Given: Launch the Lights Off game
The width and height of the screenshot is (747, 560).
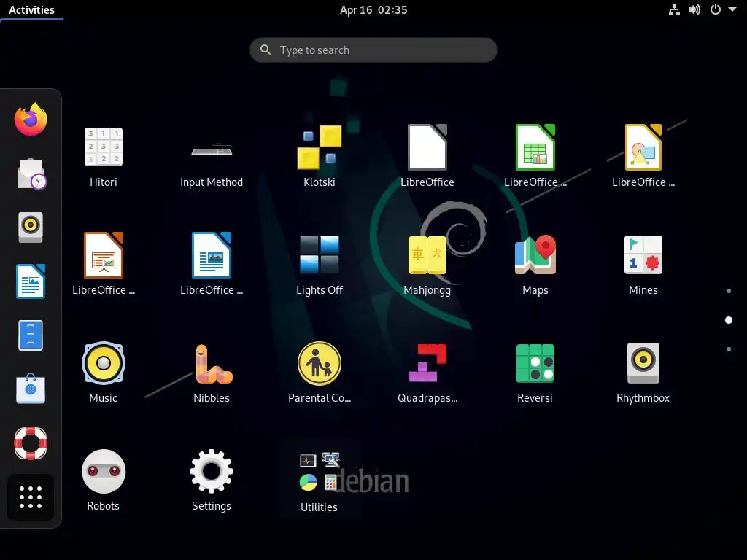Looking at the screenshot, I should pyautogui.click(x=320, y=265).
